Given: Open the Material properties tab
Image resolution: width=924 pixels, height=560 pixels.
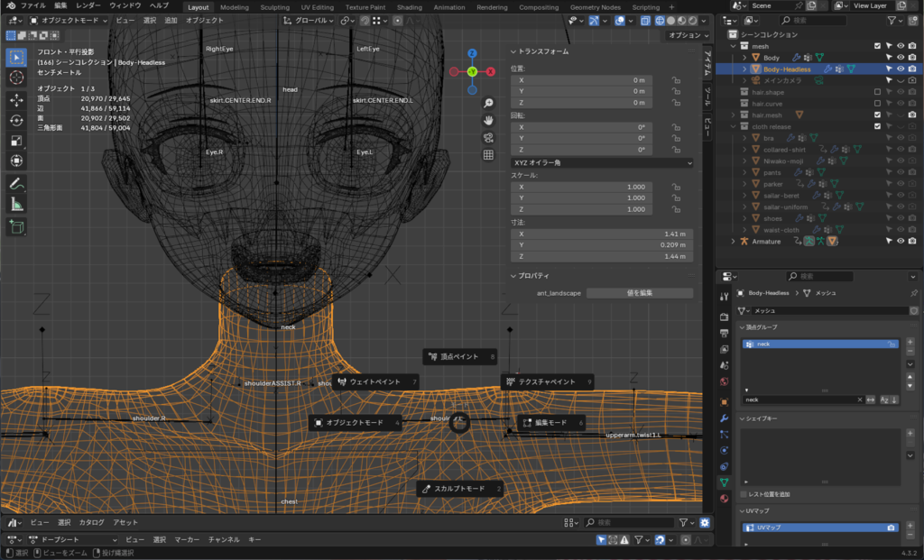Looking at the screenshot, I should click(724, 499).
